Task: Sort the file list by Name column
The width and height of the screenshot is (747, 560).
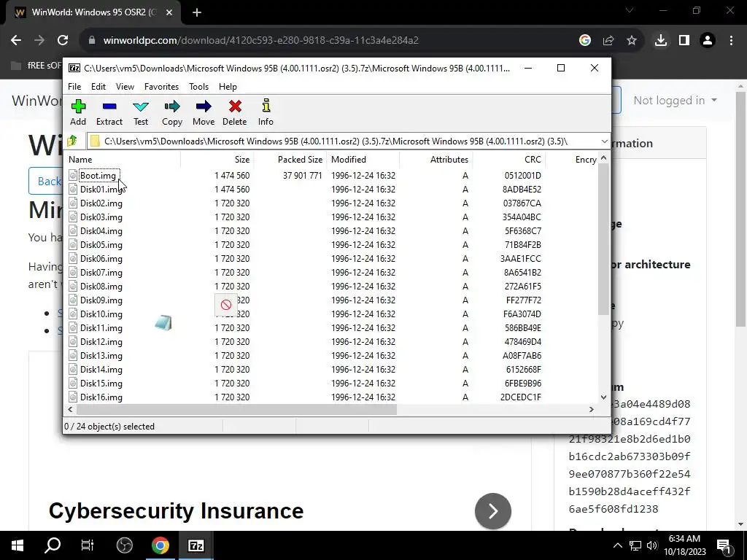Action: (x=123, y=160)
